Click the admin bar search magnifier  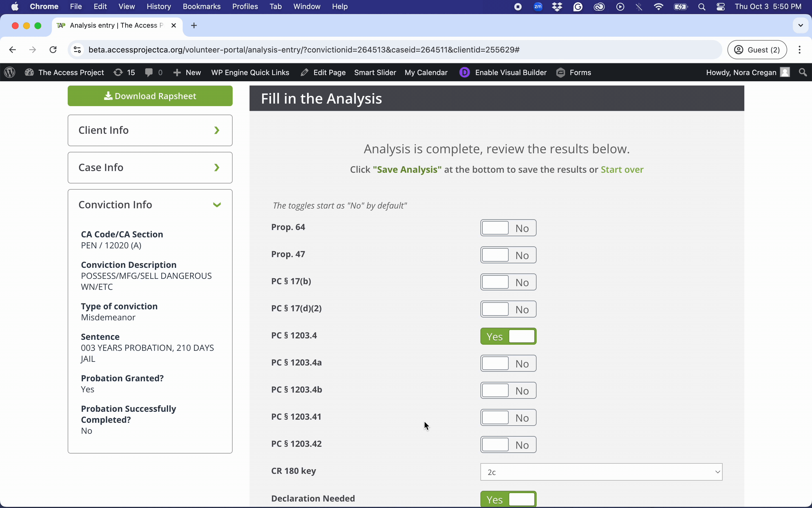(803, 73)
